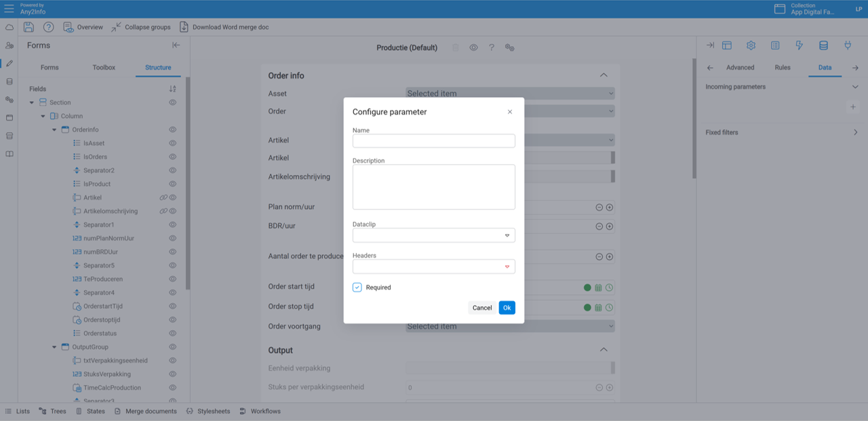Open the gear settings icon in right panel
The image size is (868, 421).
point(751,45)
